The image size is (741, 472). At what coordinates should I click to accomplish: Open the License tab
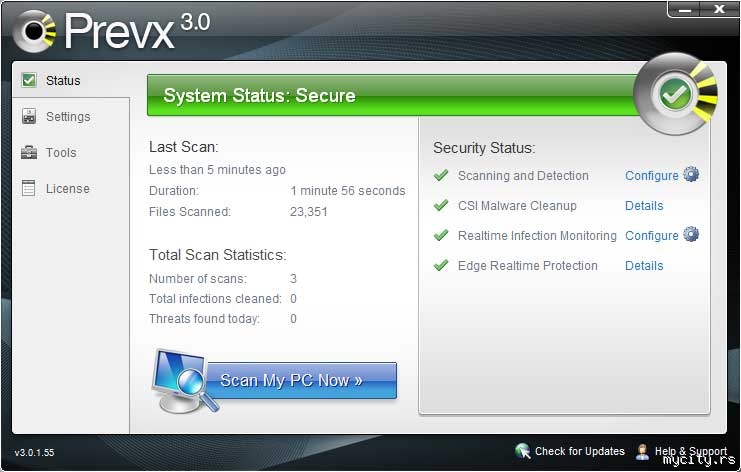pyautogui.click(x=68, y=189)
